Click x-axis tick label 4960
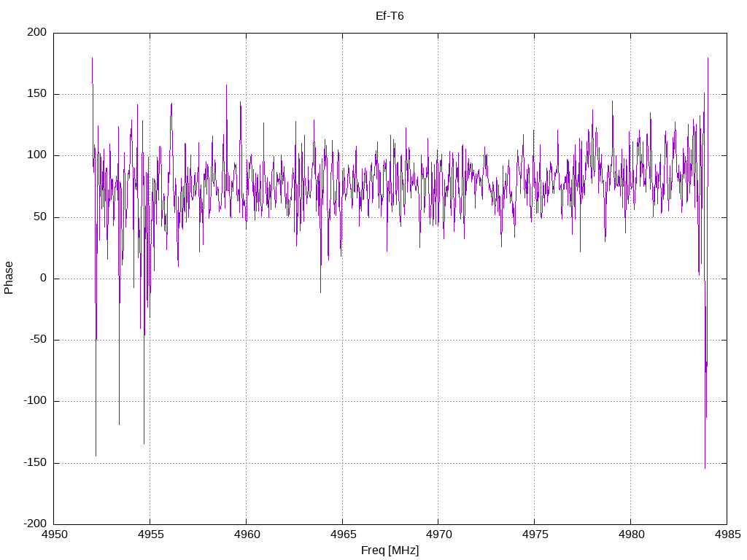Viewport: 747px width, 560px height. pyautogui.click(x=247, y=534)
